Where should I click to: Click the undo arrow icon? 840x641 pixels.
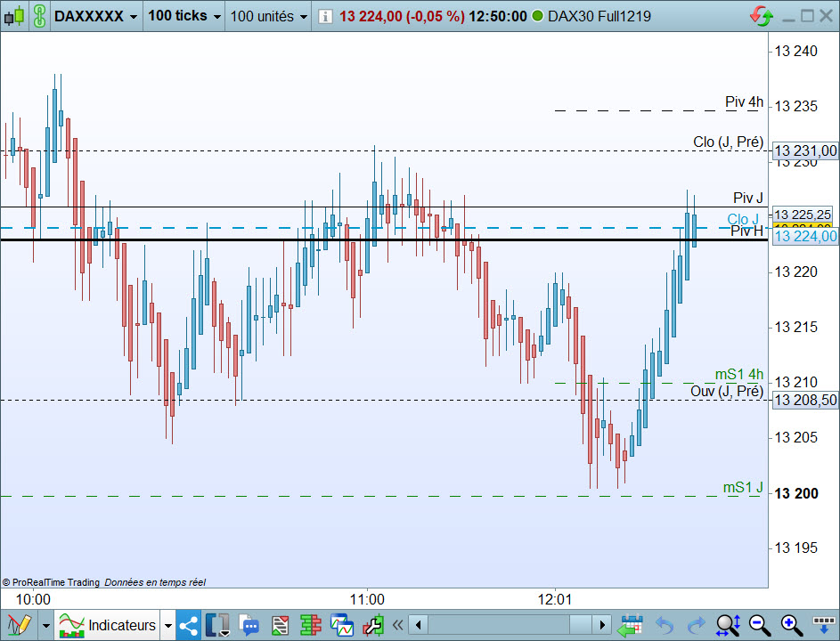[665, 625]
